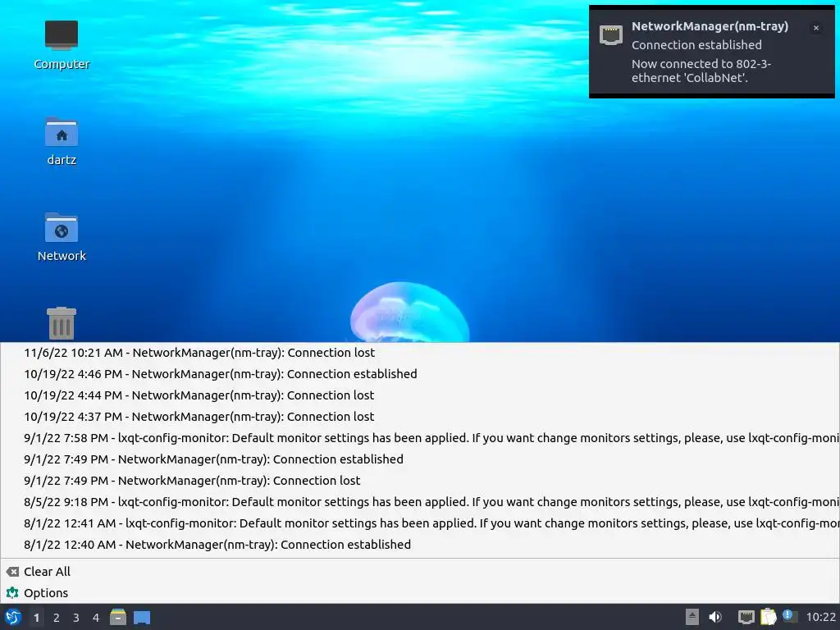Select 9/1/22 7:58 PM lxqt-config-monitor entry
The width and height of the screenshot is (840, 630).
click(x=420, y=438)
